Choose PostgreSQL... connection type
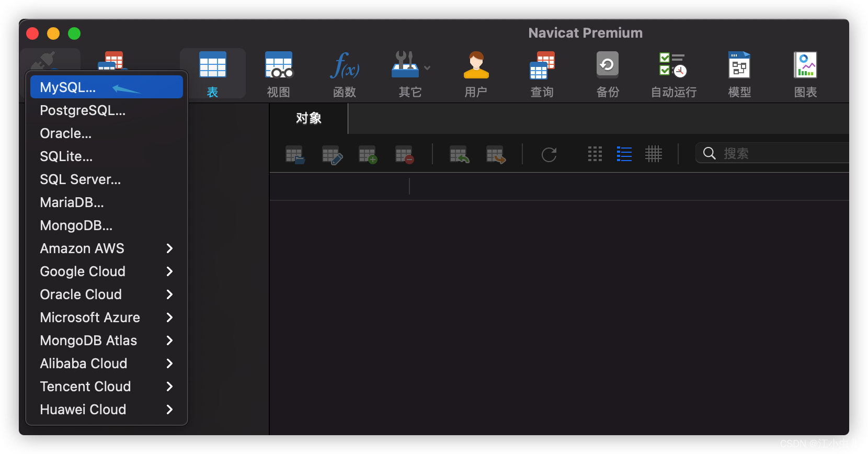 pos(107,110)
